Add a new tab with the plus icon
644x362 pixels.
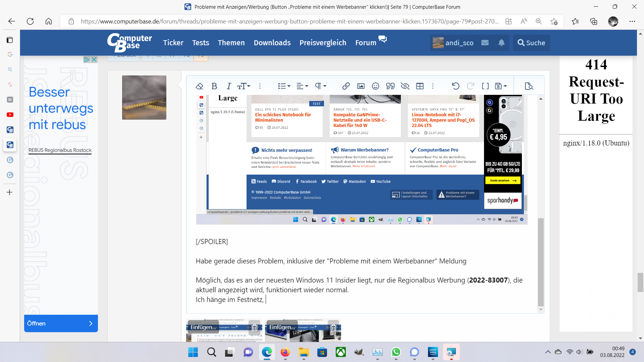[x=10, y=192]
